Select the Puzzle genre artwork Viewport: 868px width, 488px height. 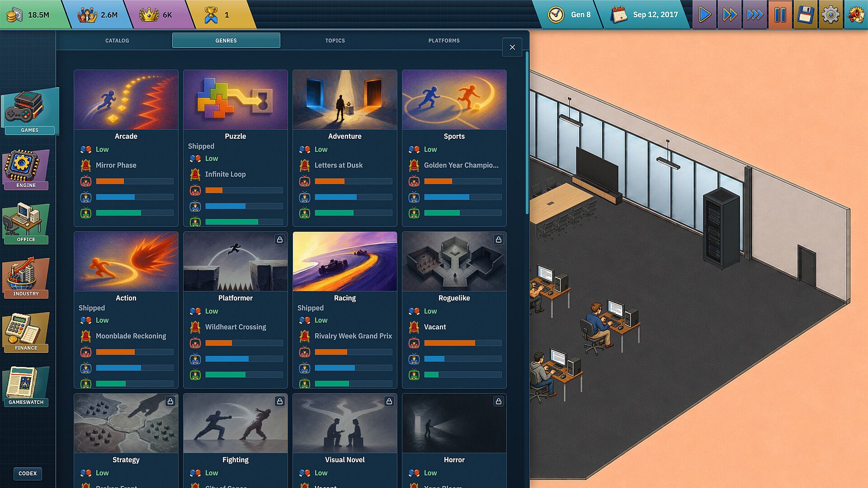[x=236, y=99]
